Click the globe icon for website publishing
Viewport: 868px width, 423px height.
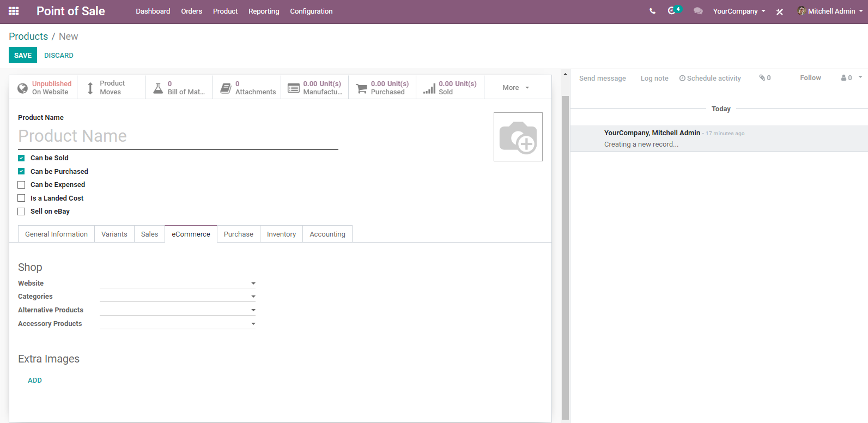click(22, 88)
